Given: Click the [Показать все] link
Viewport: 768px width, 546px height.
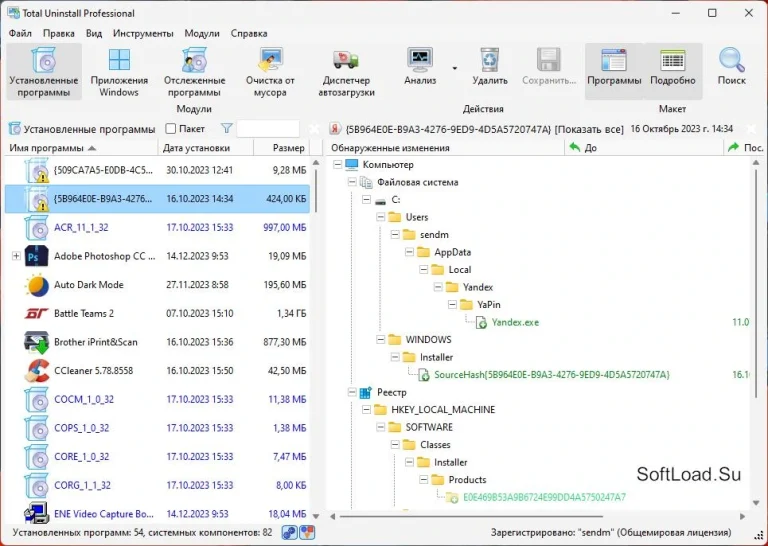Looking at the screenshot, I should pos(589,129).
